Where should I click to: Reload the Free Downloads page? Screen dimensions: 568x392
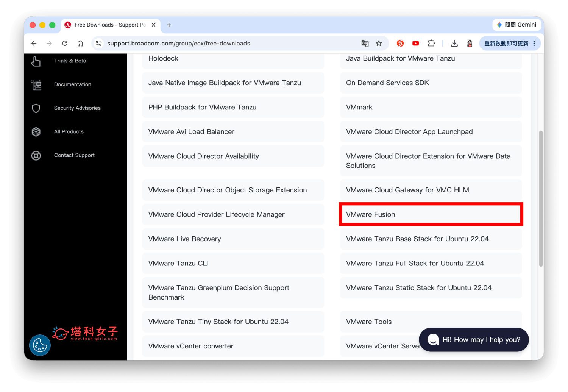65,44
